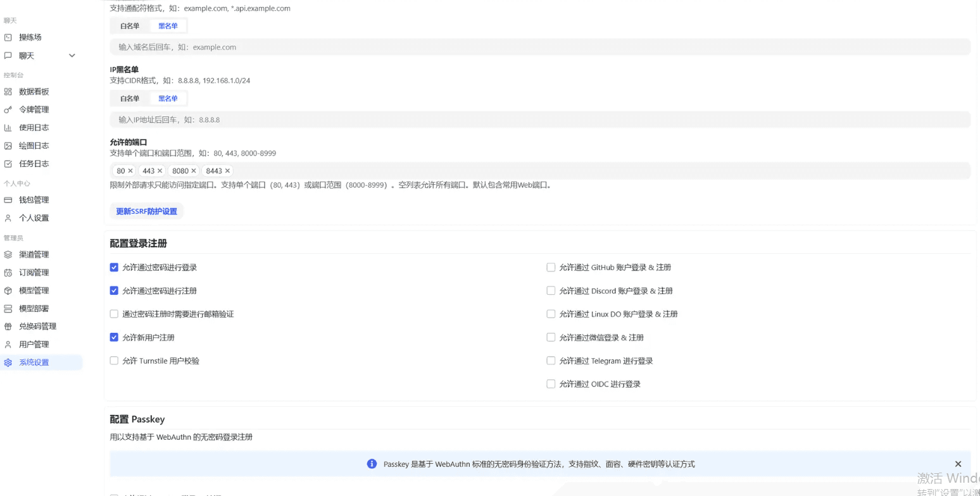Click the 订阅管理 calendar icon
Image resolution: width=980 pixels, height=496 pixels.
(8, 273)
